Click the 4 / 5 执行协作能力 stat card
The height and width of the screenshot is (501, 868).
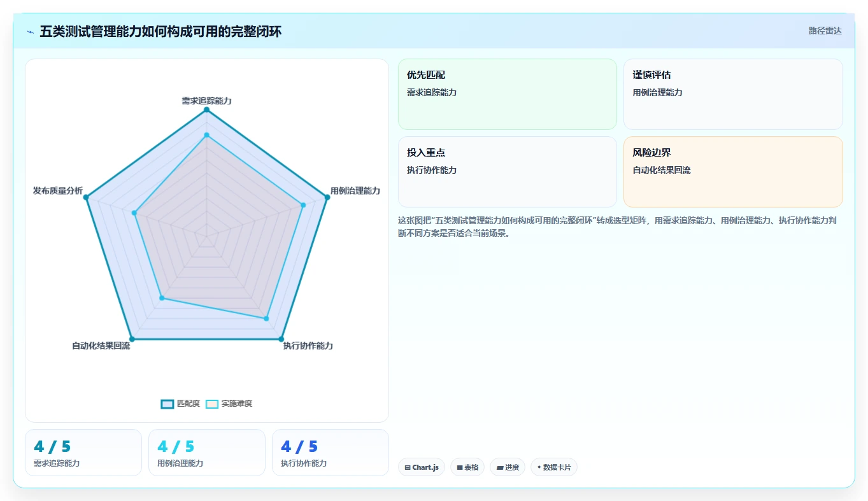coord(331,453)
